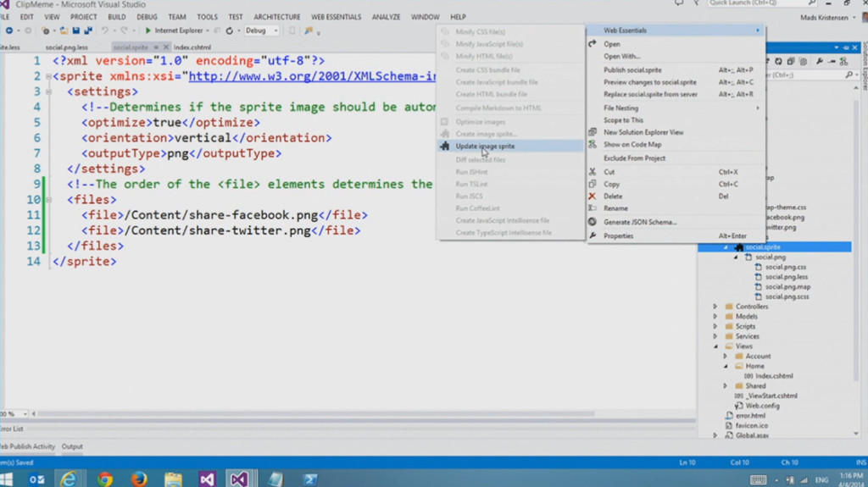Open the Output tab
Screen dimensions: 868x487
(x=72, y=446)
